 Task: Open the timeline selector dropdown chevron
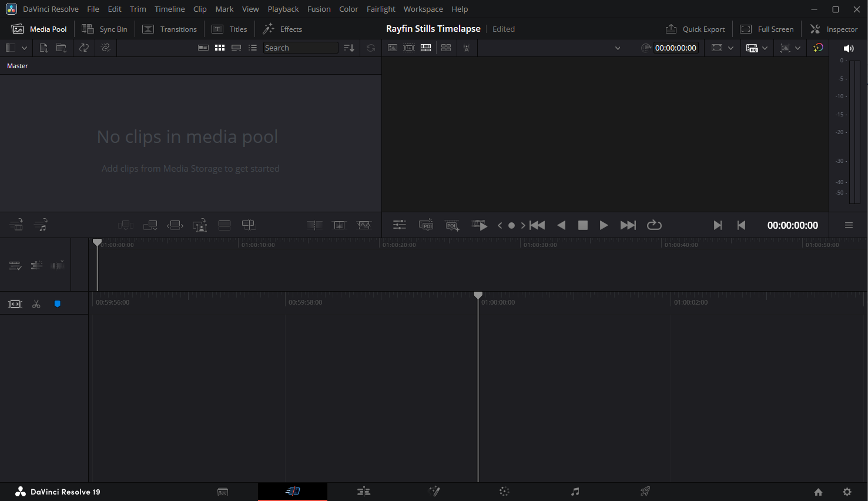point(618,48)
